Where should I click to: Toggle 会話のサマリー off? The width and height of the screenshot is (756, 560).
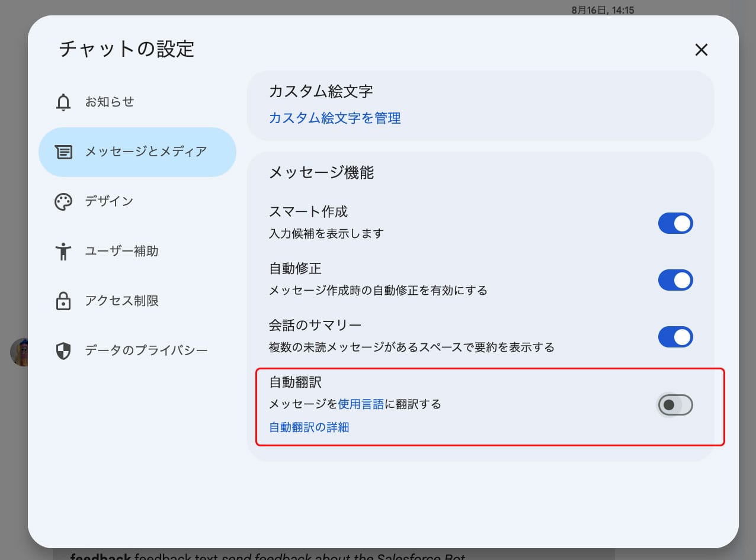[x=675, y=337]
